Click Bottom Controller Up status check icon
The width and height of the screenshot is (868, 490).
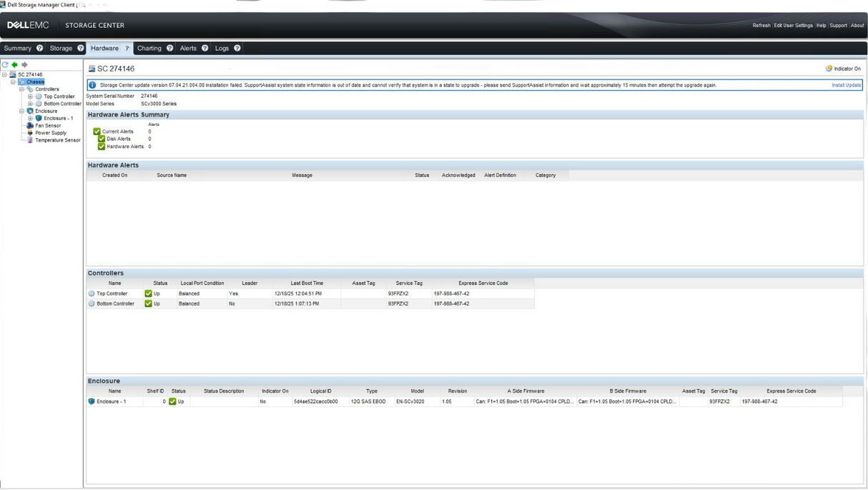[148, 303]
